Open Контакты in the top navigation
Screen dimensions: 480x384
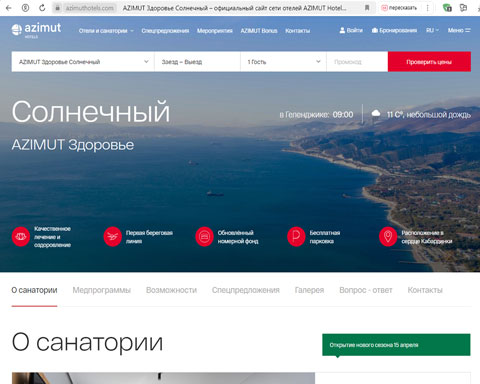298,31
